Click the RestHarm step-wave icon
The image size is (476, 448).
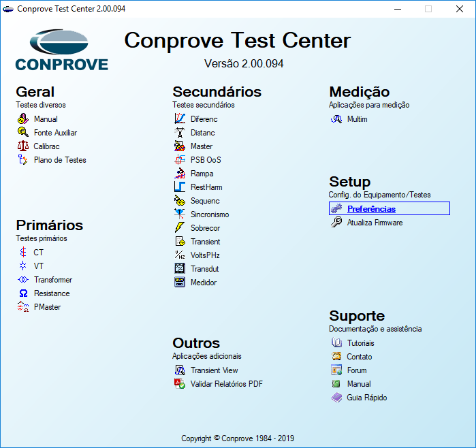(x=180, y=187)
